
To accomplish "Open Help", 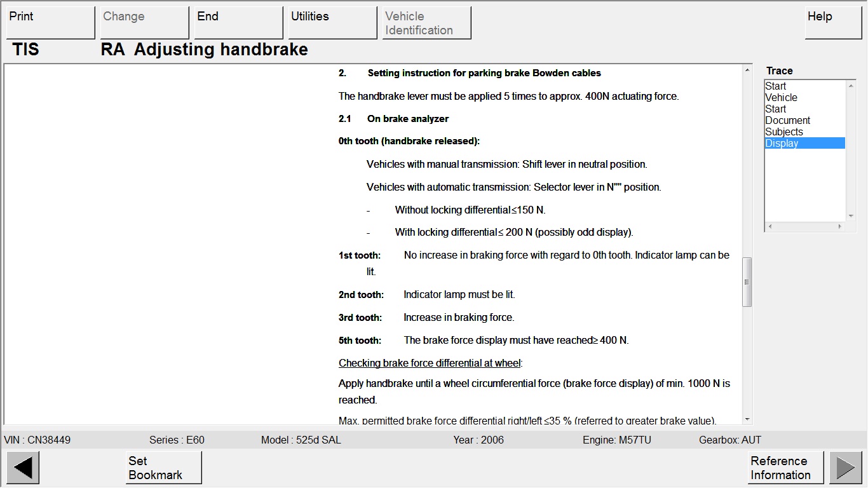I will [834, 23].
